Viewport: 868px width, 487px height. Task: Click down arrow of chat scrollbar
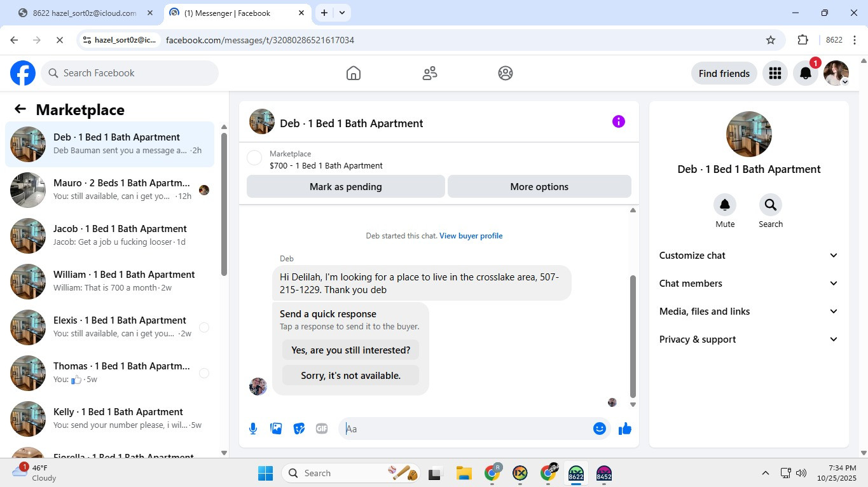pos(633,404)
